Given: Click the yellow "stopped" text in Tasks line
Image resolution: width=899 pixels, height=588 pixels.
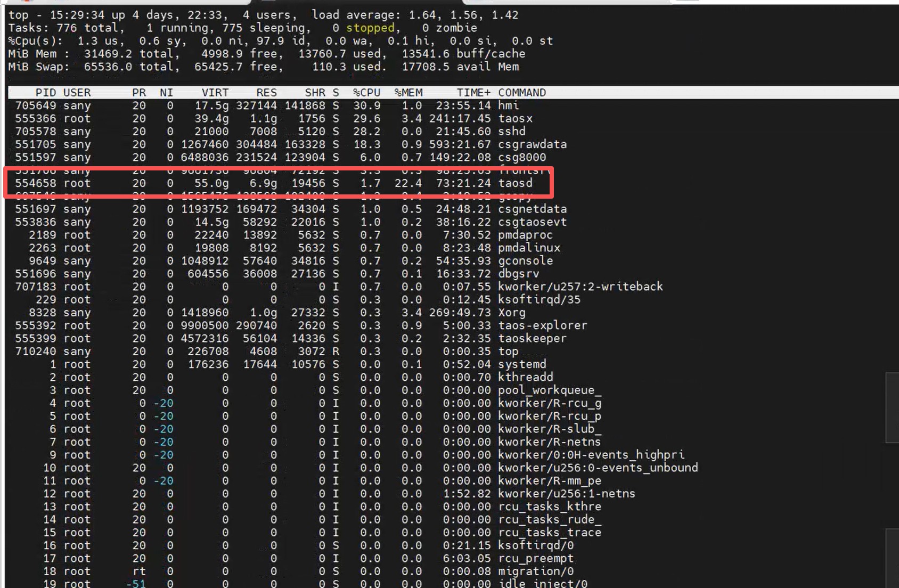Looking at the screenshot, I should click(370, 28).
